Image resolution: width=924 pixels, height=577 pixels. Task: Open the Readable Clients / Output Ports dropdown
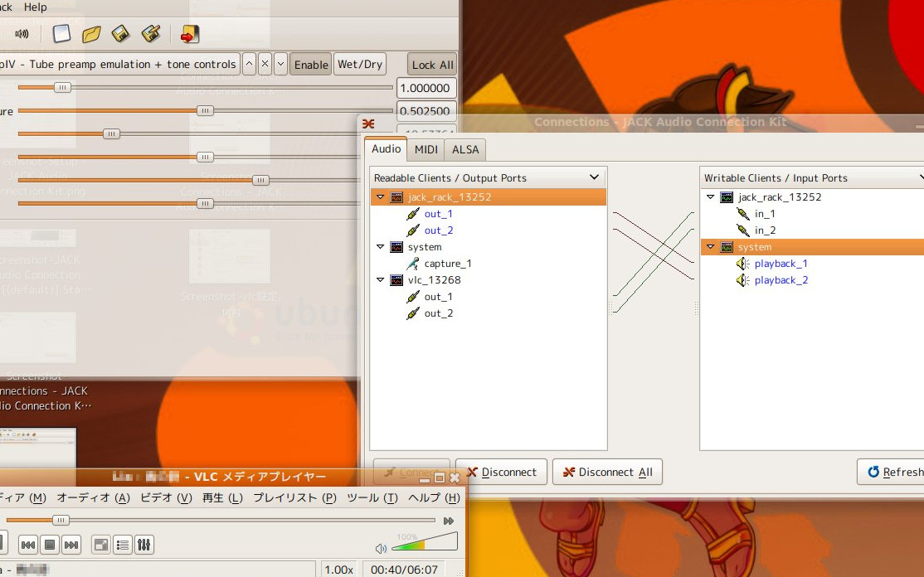[x=593, y=177]
